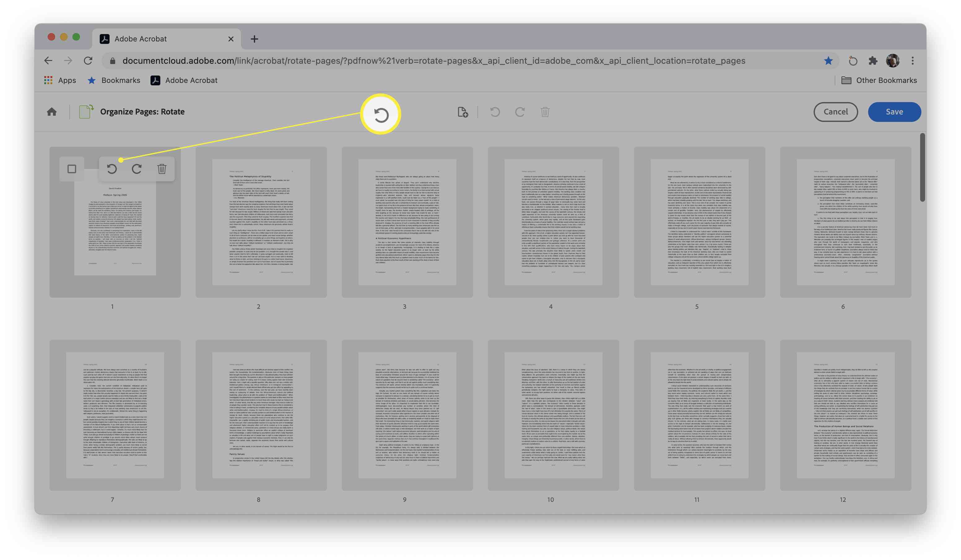Click the undo icon in top toolbar
961x560 pixels.
[495, 111]
